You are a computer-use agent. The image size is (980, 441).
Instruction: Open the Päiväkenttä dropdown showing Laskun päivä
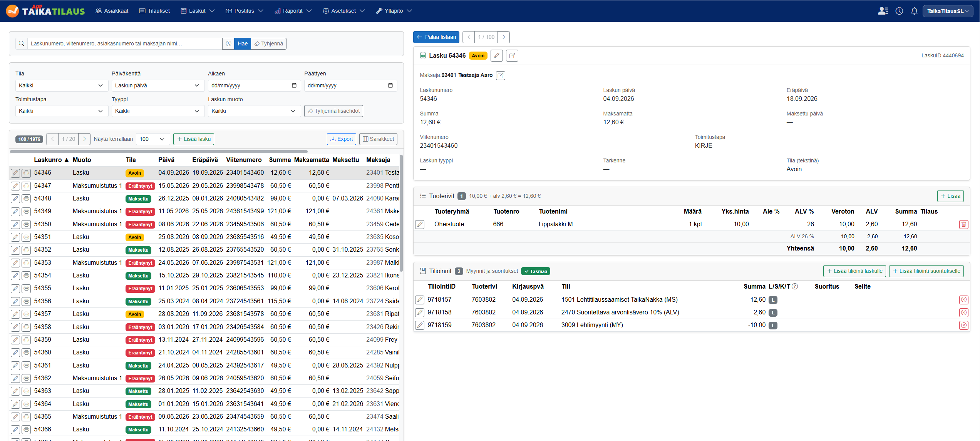(x=158, y=85)
